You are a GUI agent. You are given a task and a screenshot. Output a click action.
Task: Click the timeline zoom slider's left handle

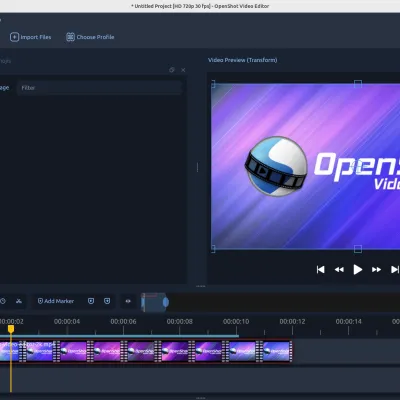point(143,302)
